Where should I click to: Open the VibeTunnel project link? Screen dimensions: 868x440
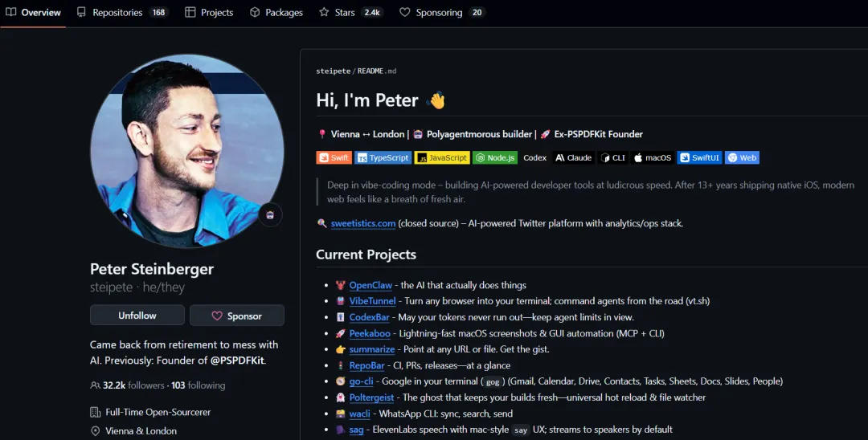point(372,301)
